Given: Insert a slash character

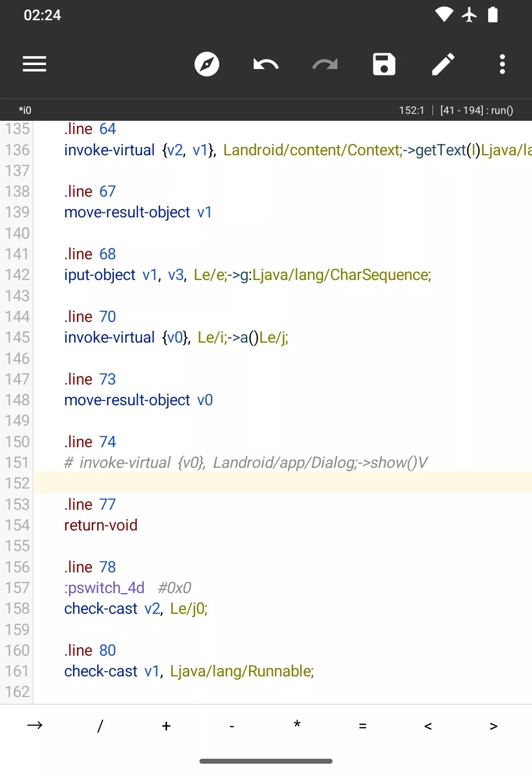Looking at the screenshot, I should point(100,725).
